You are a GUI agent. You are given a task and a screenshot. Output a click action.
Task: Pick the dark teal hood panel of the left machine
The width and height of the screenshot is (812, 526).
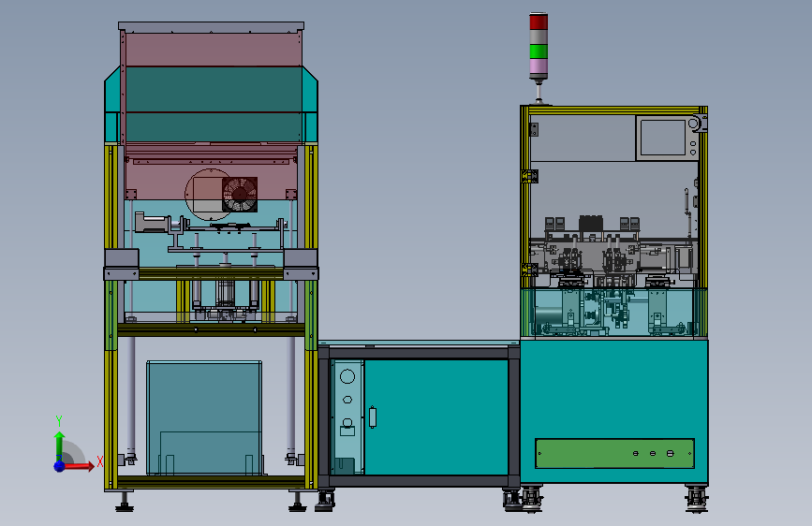(x=214, y=104)
